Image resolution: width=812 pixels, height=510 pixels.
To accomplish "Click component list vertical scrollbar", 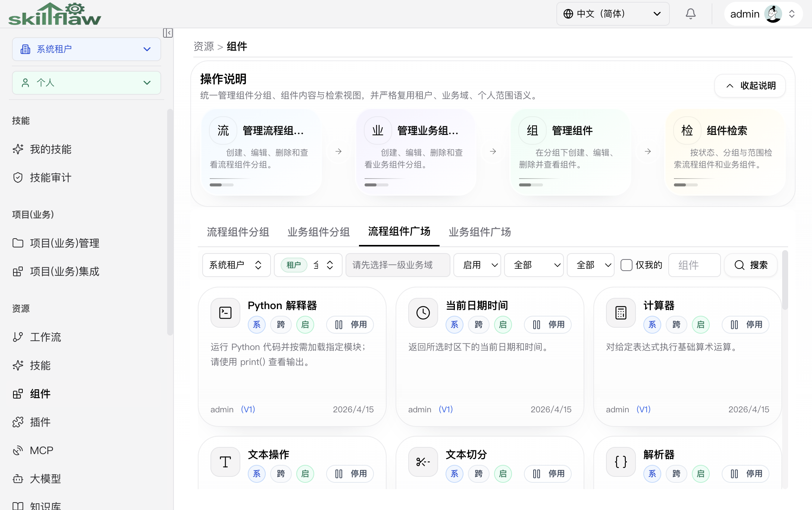I will (785, 280).
